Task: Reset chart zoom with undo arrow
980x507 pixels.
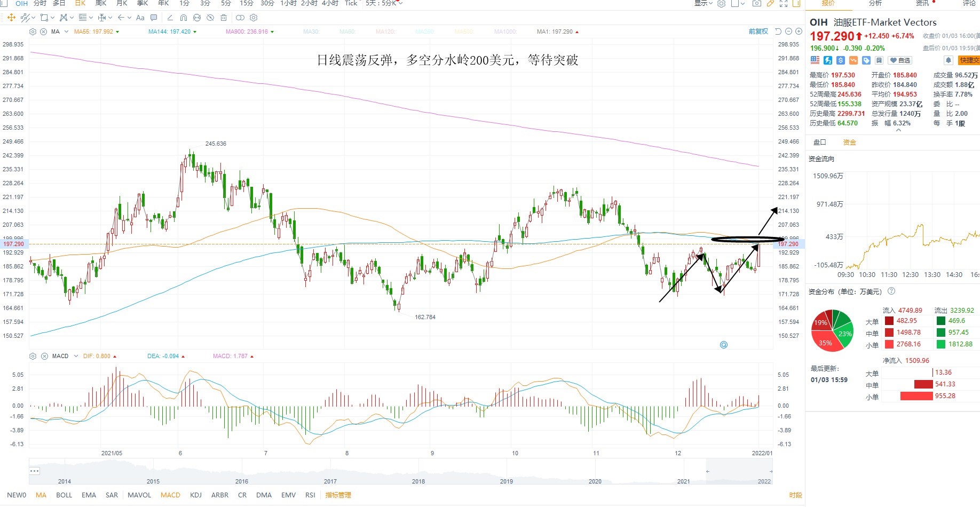Action: tap(778, 31)
